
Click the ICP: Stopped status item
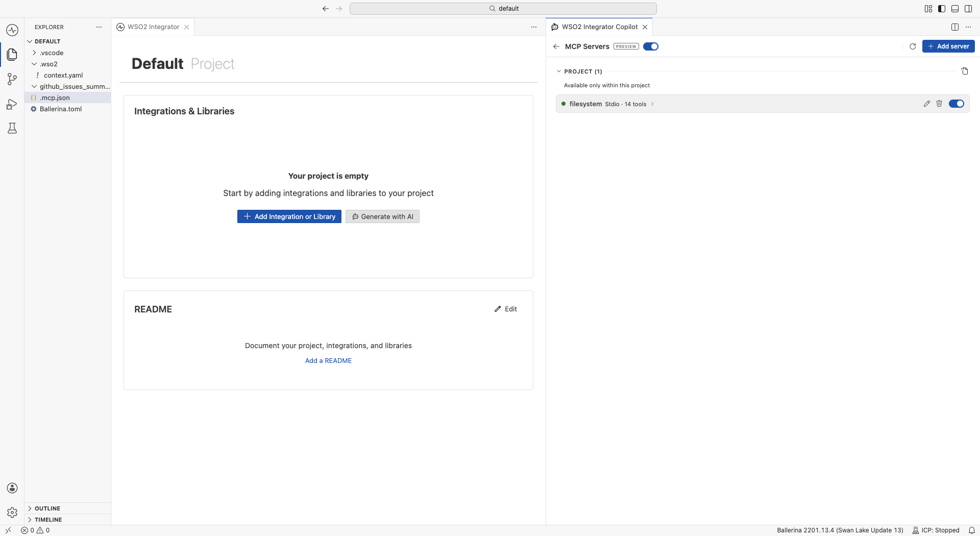tap(936, 530)
